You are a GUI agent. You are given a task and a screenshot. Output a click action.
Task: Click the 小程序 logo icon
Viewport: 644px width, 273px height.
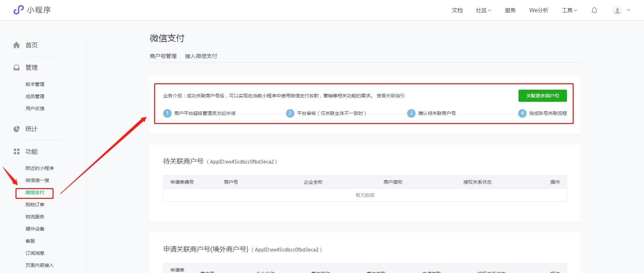(19, 10)
